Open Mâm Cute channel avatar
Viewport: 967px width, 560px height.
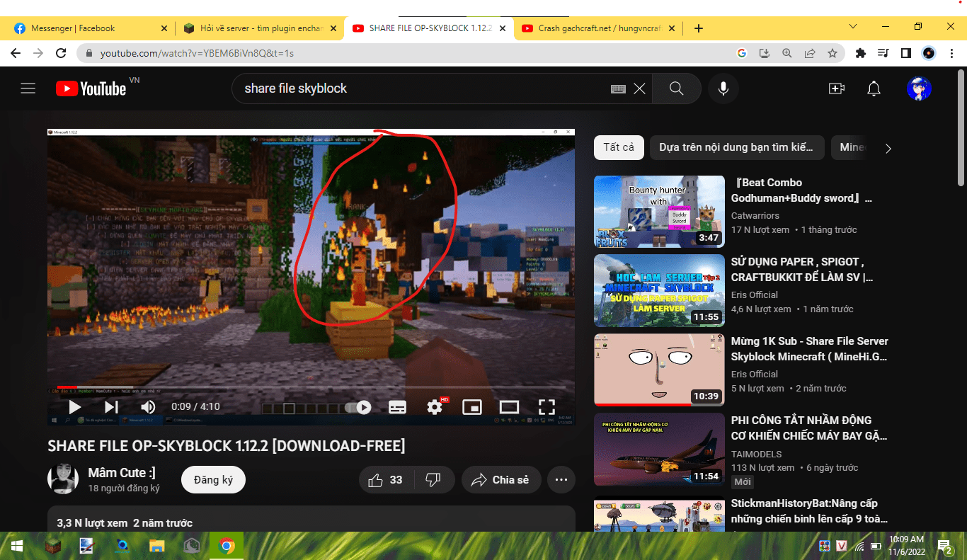(x=63, y=479)
